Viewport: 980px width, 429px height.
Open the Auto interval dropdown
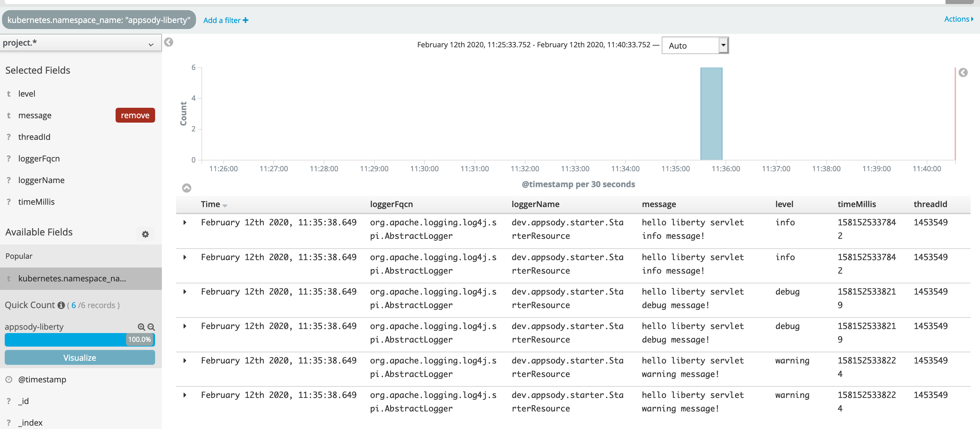pyautogui.click(x=695, y=46)
